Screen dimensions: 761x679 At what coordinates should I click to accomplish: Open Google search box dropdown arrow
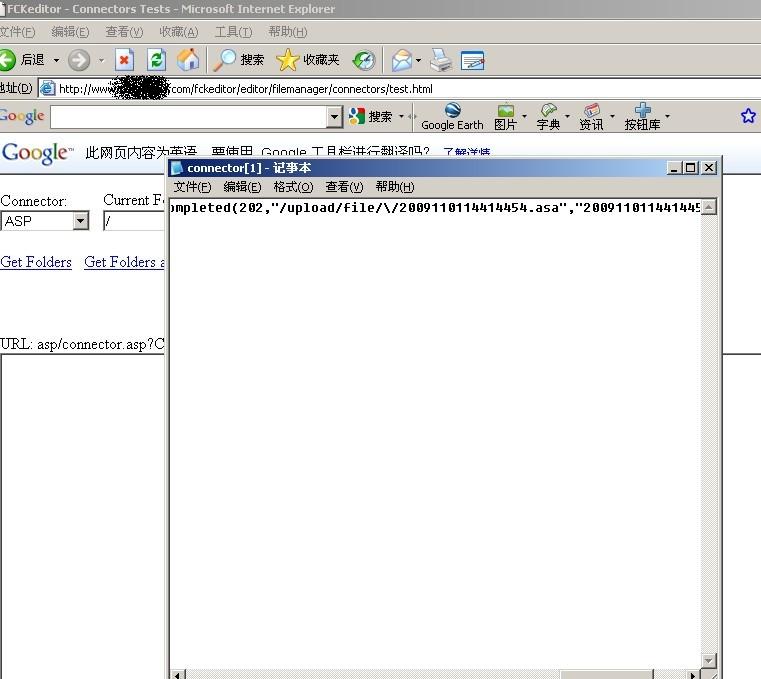[334, 117]
